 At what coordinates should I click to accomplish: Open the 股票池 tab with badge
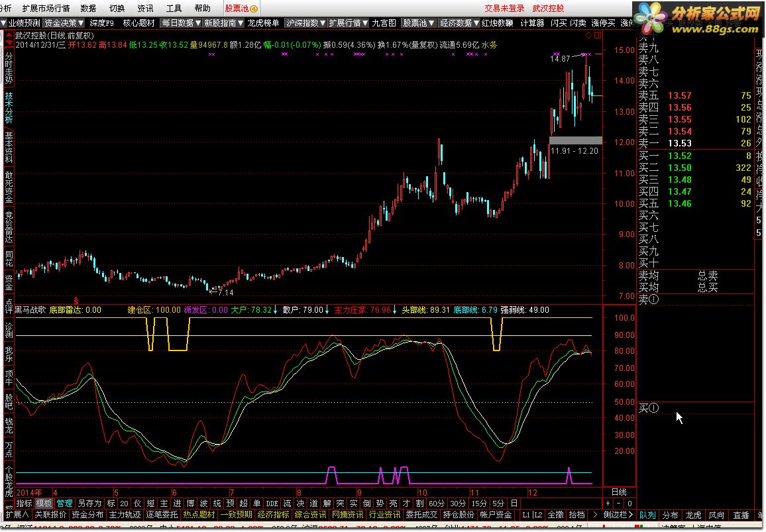(241, 9)
